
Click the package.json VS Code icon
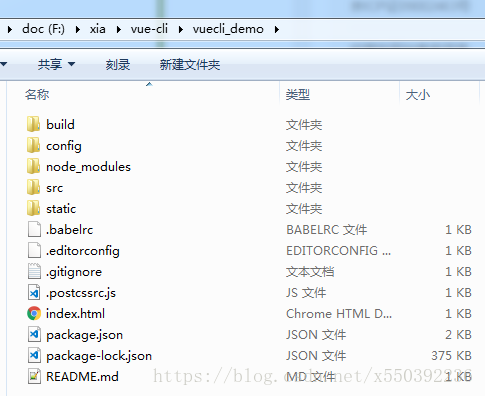coord(34,334)
